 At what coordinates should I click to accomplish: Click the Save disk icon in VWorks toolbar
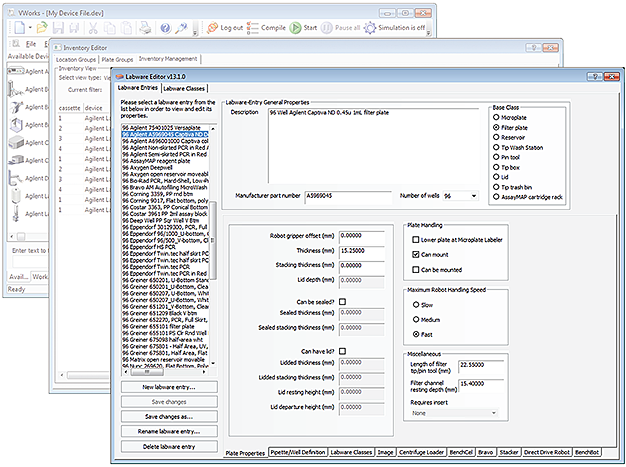point(58,28)
